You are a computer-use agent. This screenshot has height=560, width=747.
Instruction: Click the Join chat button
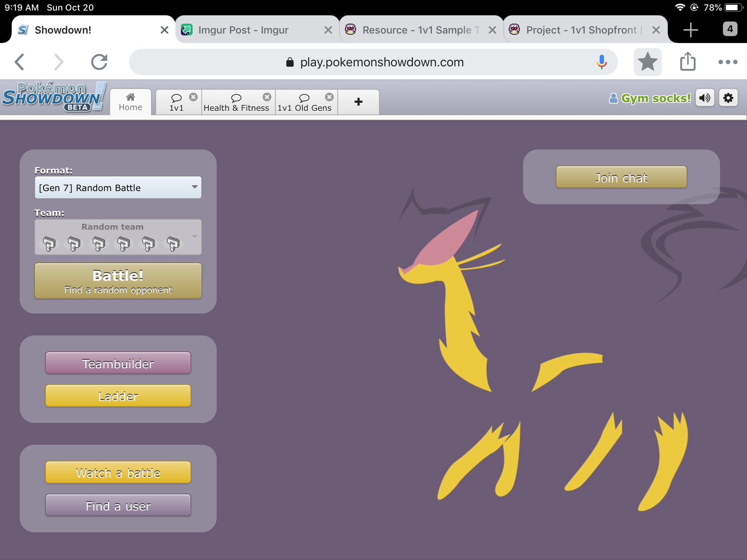pyautogui.click(x=621, y=177)
